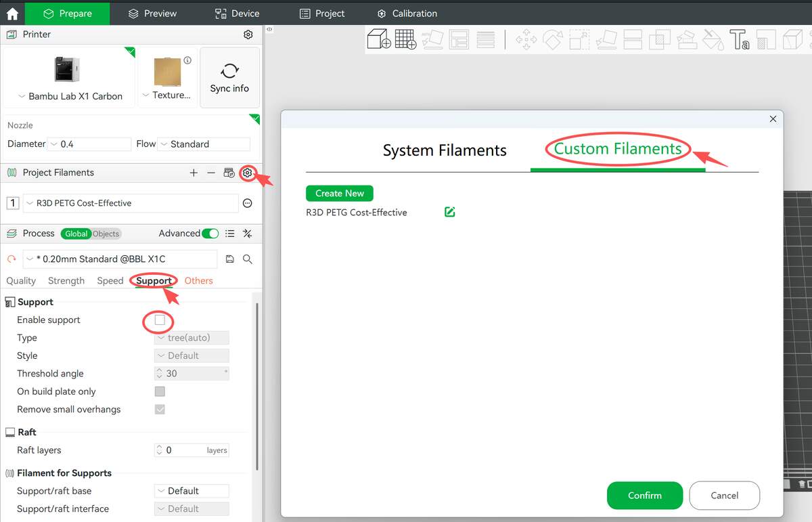Click the Add plate grid icon
812x522 pixels.
[x=405, y=39]
